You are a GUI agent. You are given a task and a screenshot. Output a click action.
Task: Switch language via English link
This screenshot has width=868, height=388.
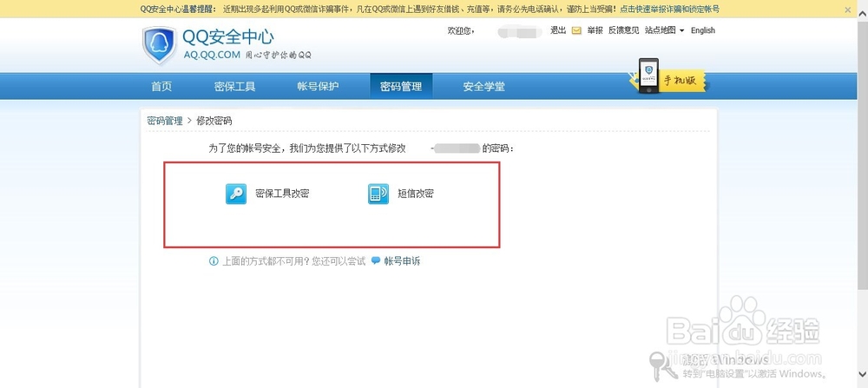pyautogui.click(x=703, y=30)
